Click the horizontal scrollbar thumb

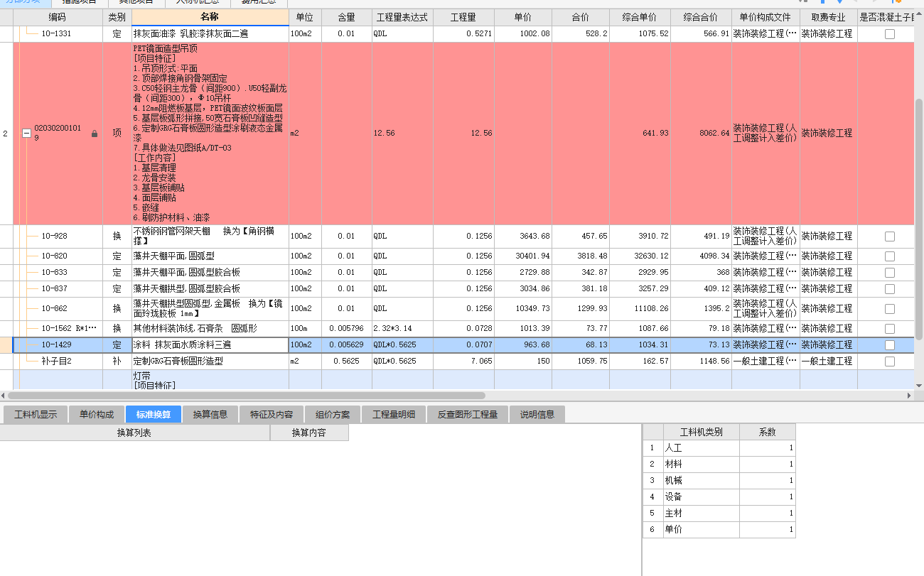click(x=246, y=396)
